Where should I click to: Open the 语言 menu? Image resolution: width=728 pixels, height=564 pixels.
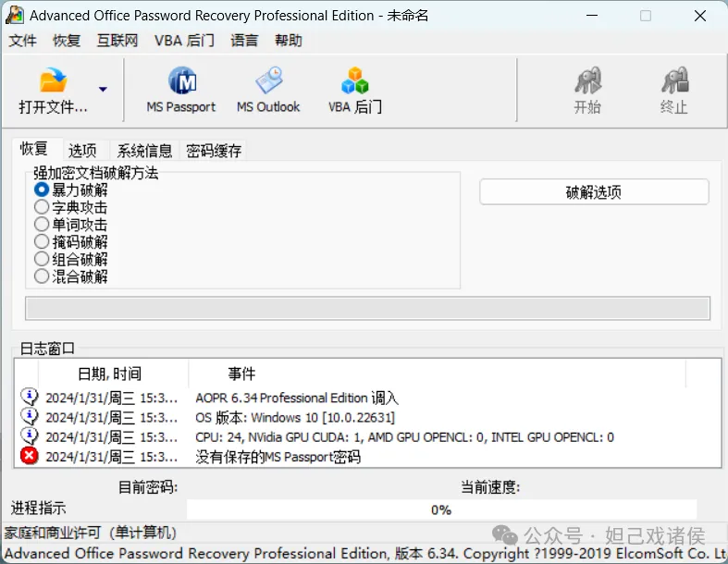pos(244,41)
